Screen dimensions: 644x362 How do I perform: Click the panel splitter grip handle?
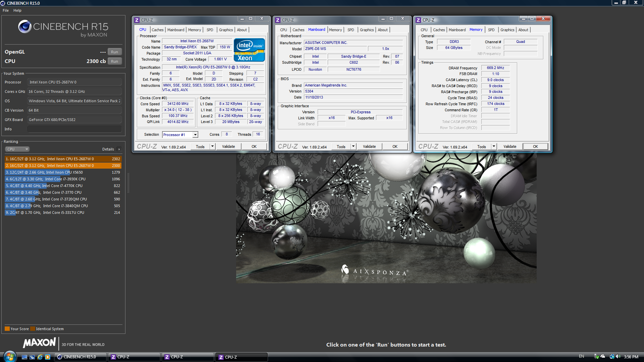click(128, 183)
